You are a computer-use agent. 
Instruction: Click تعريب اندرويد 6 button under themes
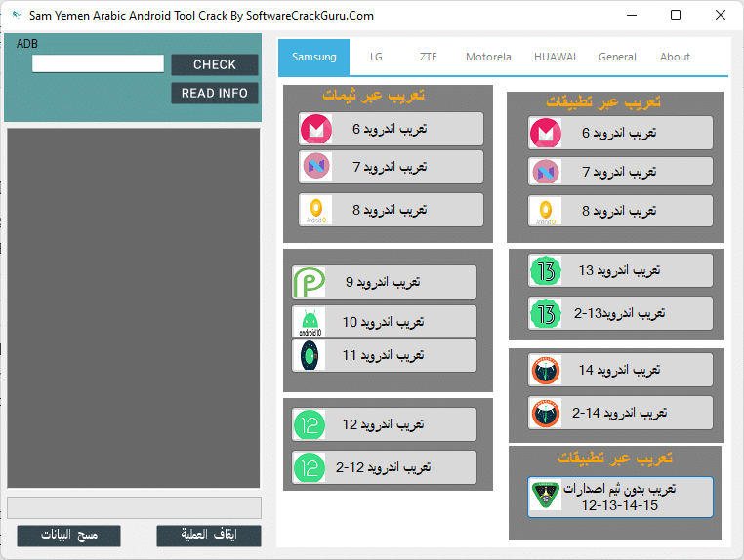pyautogui.click(x=391, y=129)
